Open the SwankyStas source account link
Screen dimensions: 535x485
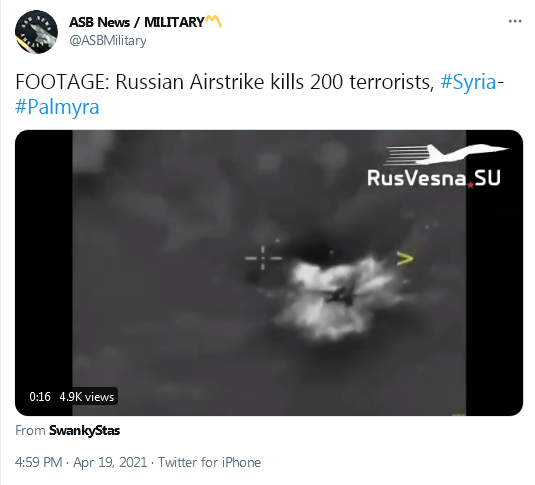[x=84, y=430]
